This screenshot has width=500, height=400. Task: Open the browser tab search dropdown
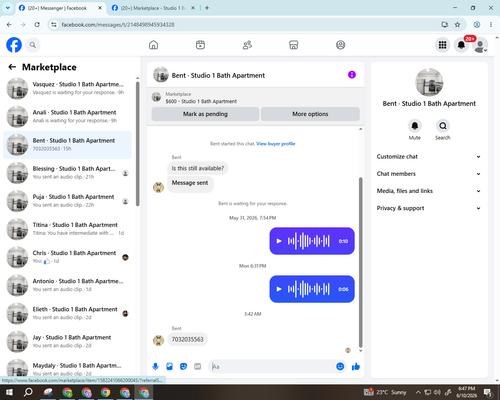(x=8, y=8)
